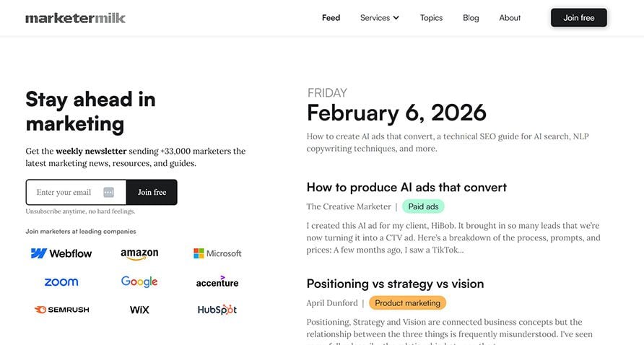Expand the Services dropdown menu
Viewport: 644px width, 345px height.
tap(380, 18)
